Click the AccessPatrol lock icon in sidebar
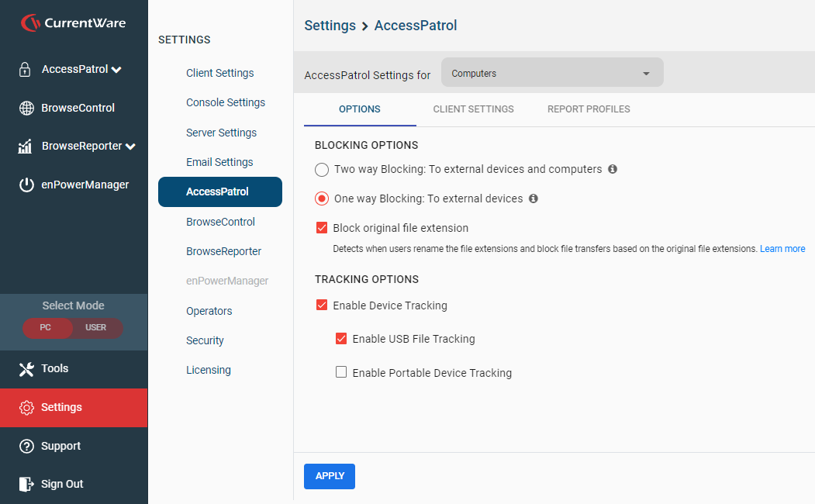The height and width of the screenshot is (504, 815). click(x=25, y=69)
